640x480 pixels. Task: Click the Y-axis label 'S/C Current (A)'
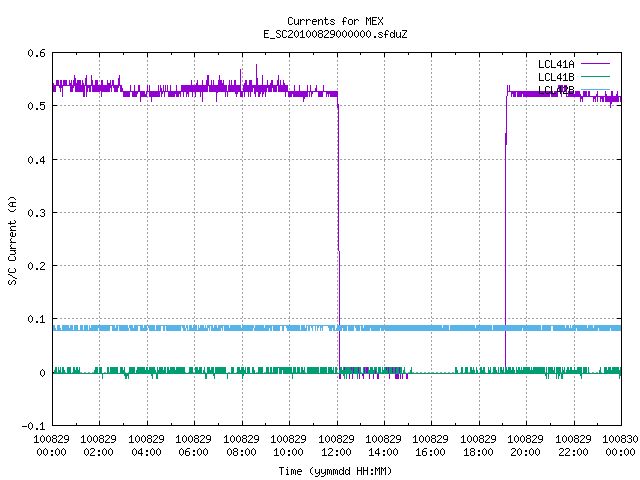tap(13, 240)
